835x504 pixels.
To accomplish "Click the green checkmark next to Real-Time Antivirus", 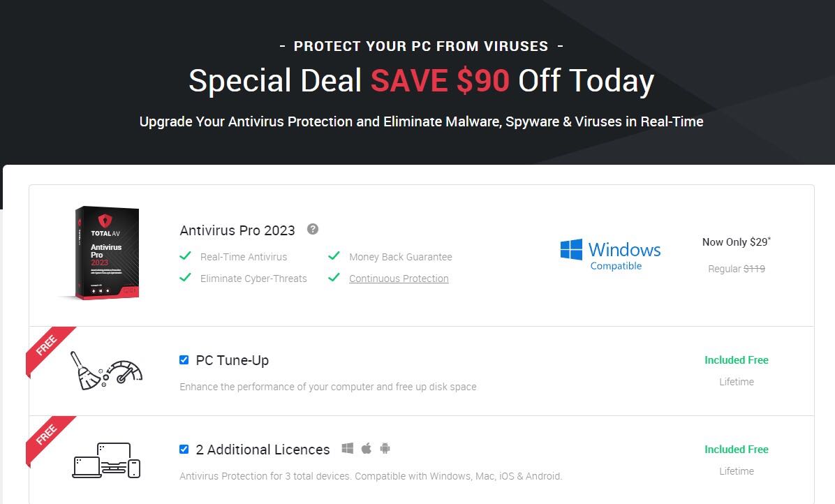I will coord(185,256).
